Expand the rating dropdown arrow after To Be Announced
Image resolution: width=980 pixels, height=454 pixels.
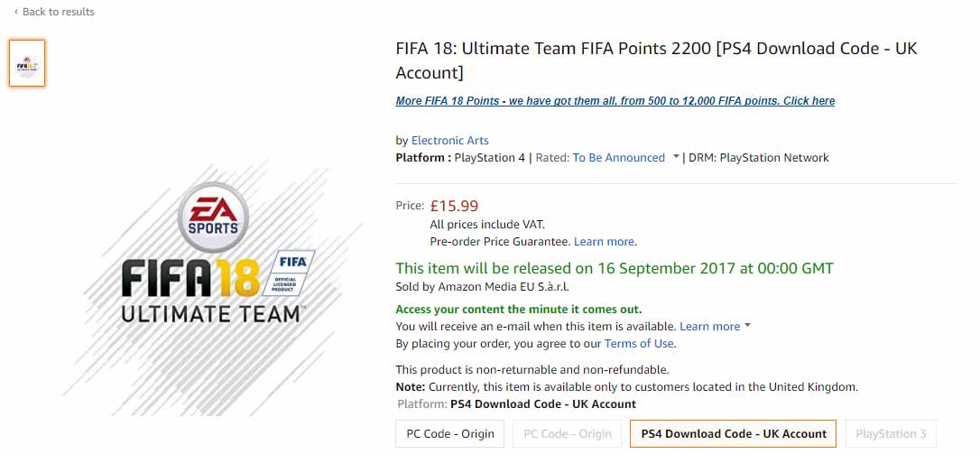[676, 158]
